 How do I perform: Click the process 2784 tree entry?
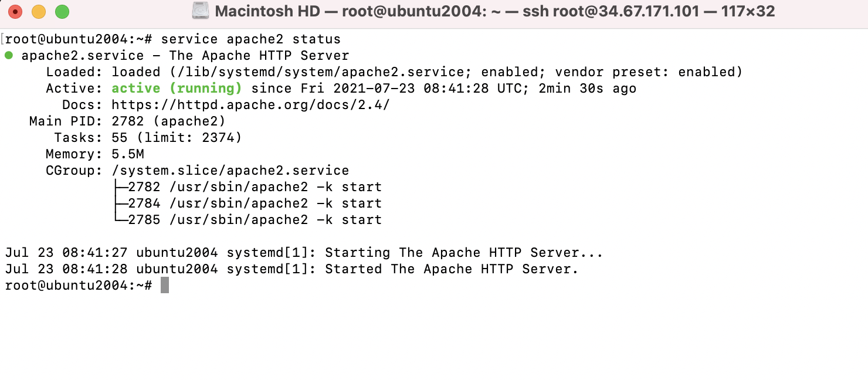(247, 203)
